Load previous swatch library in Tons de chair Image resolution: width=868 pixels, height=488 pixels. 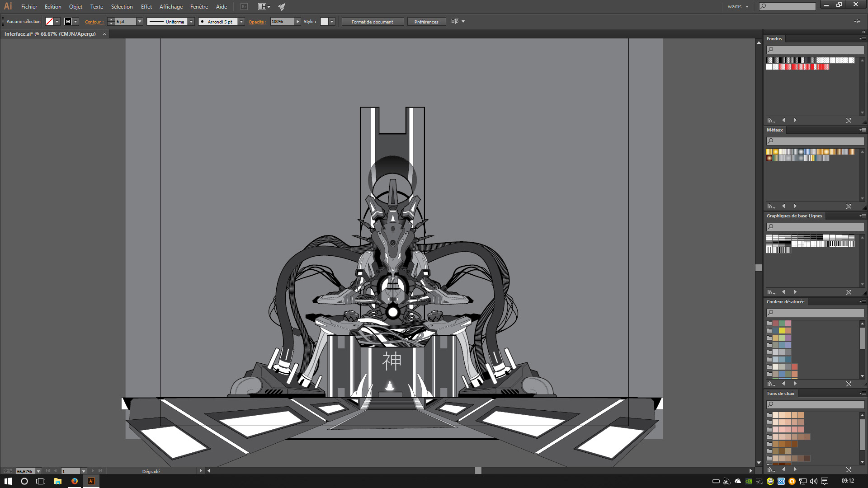pos(783,469)
